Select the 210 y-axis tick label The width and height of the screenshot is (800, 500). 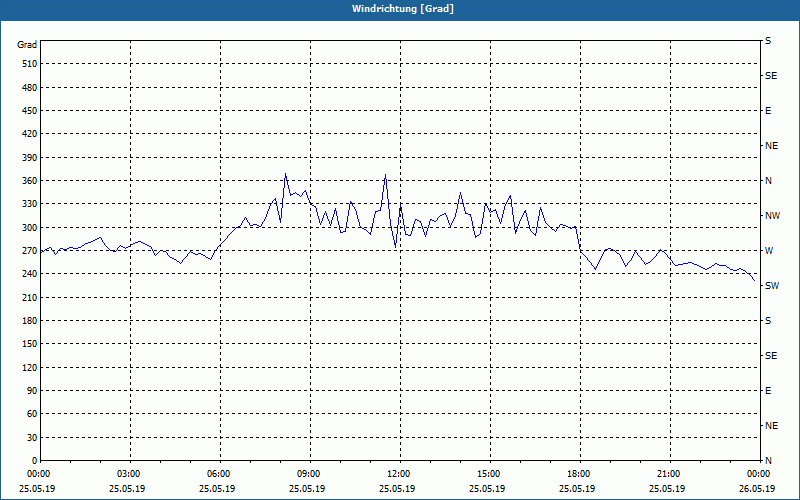pyautogui.click(x=30, y=297)
